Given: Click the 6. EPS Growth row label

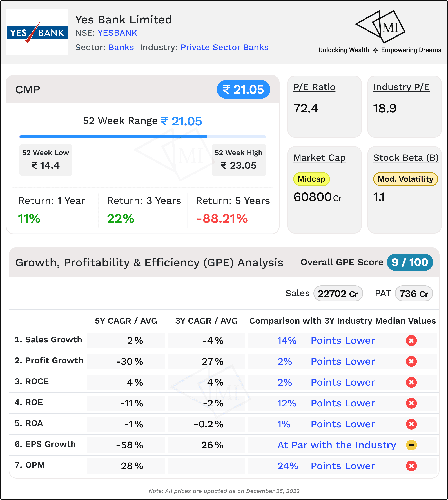Looking at the screenshot, I should 45,444.
